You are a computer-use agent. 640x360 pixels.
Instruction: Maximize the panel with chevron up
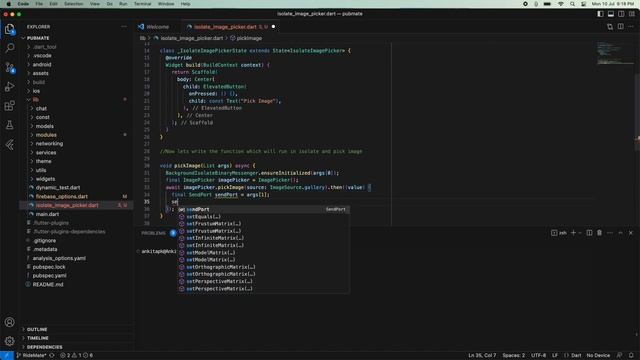point(620,233)
